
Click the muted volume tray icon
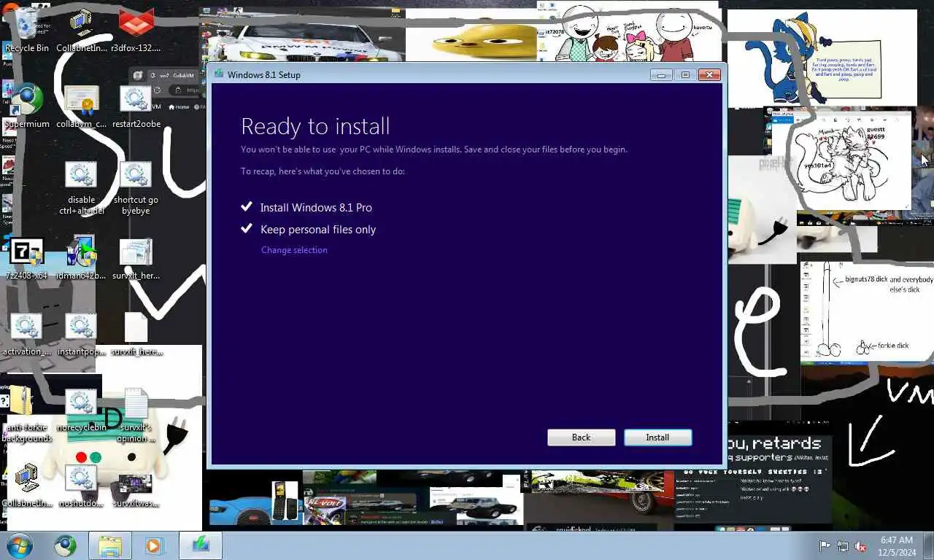tap(860, 545)
